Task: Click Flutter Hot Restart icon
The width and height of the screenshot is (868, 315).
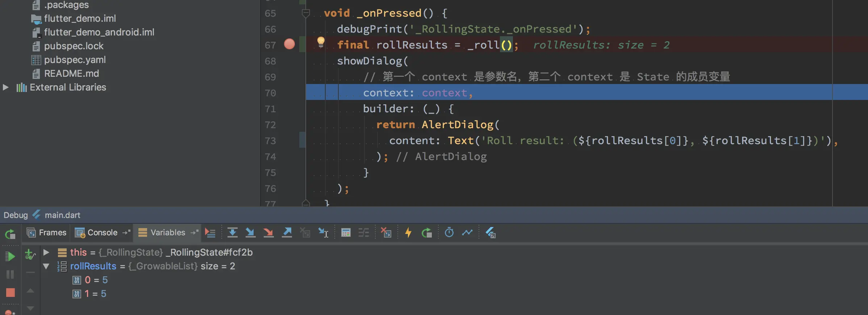Action: point(427,232)
